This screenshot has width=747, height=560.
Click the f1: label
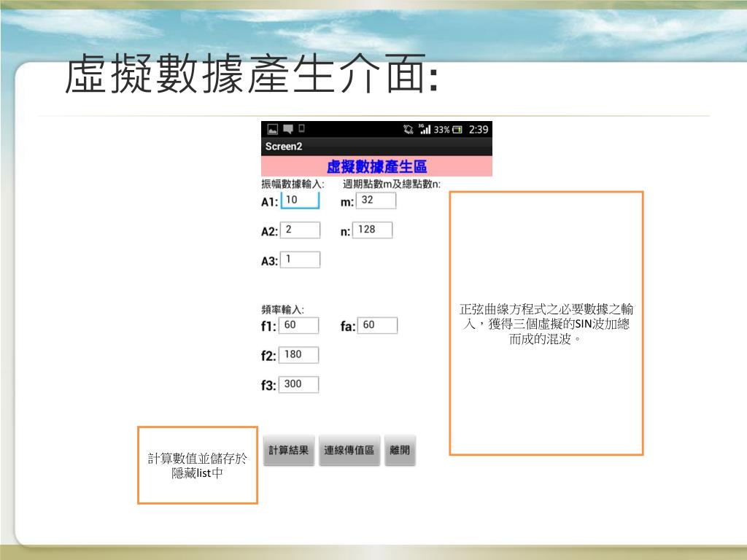268,327
